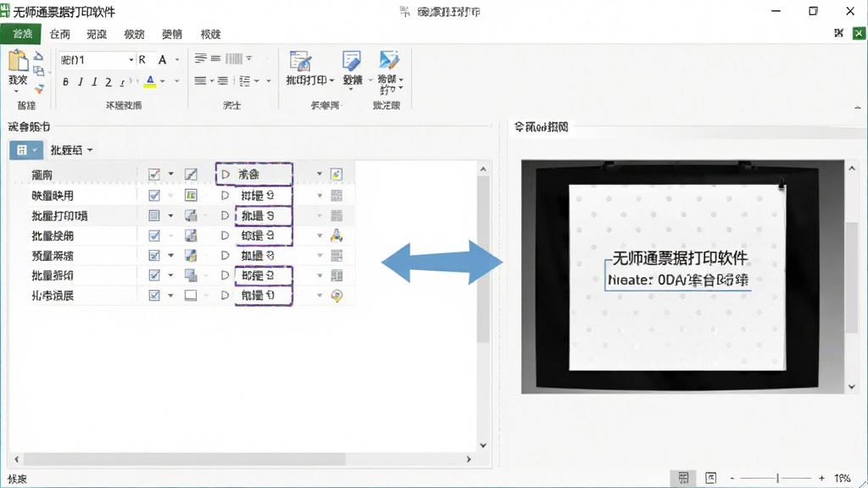868x488 pixels.
Task: Open the dropdown arrow after the header row's combo field
Action: pos(320,175)
